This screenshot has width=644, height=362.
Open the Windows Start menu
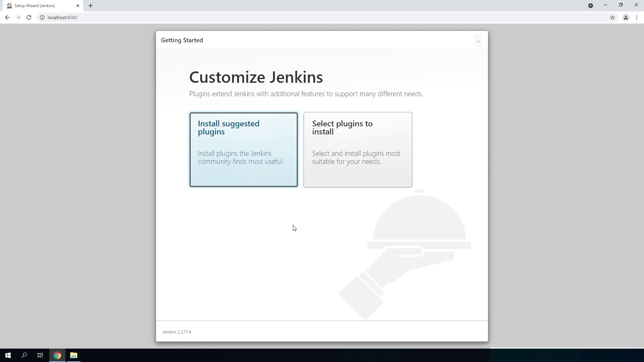[x=8, y=355]
